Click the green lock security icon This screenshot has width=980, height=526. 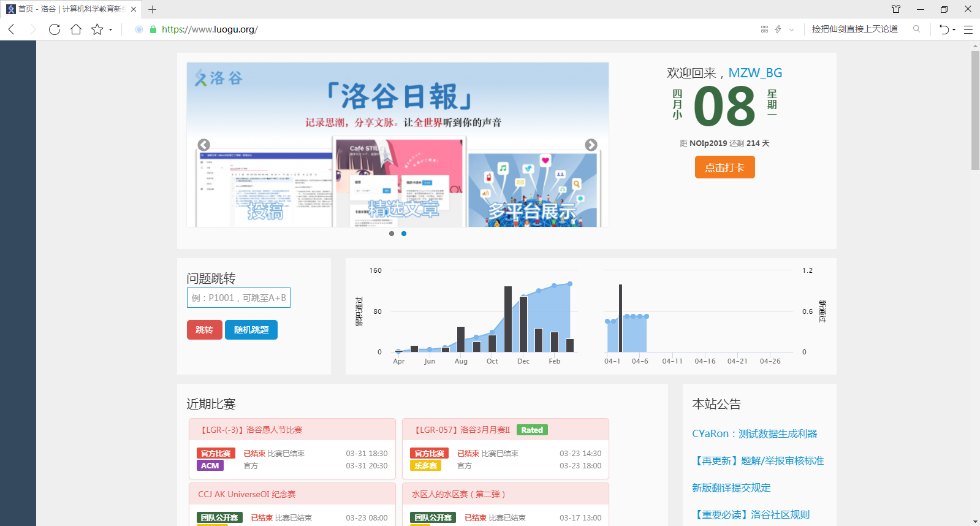click(x=153, y=29)
